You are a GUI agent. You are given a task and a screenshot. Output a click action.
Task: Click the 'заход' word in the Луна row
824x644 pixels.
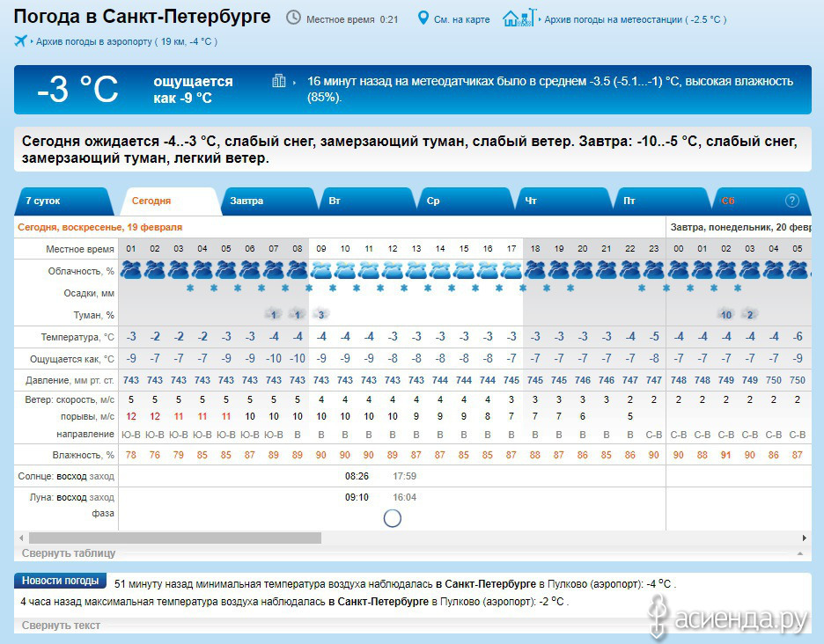(x=101, y=497)
